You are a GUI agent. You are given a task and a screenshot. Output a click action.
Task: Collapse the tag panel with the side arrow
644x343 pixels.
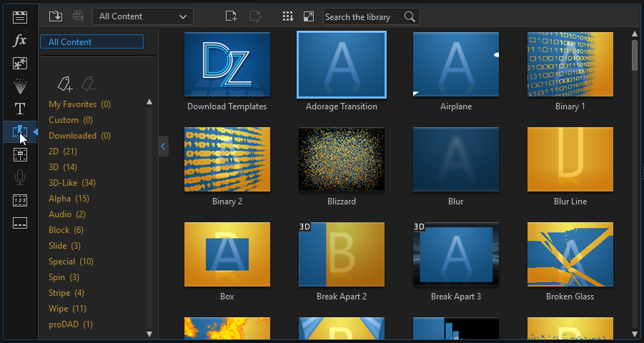point(163,146)
